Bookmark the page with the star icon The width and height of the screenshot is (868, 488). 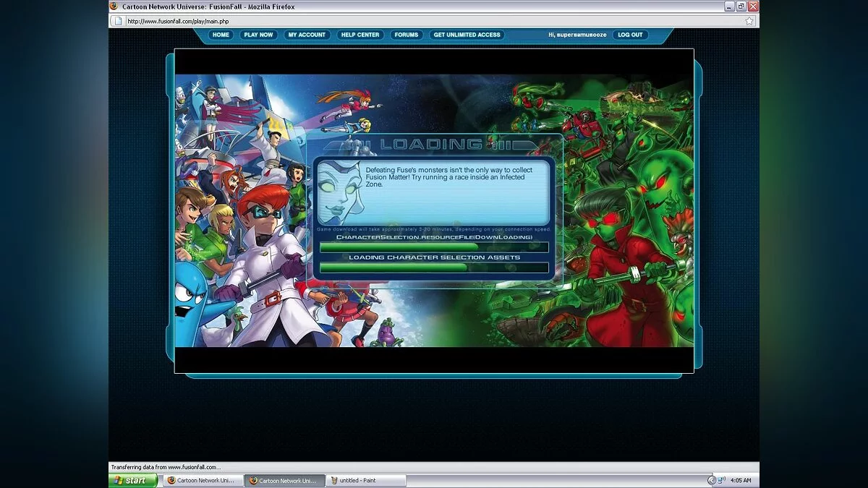(x=749, y=21)
